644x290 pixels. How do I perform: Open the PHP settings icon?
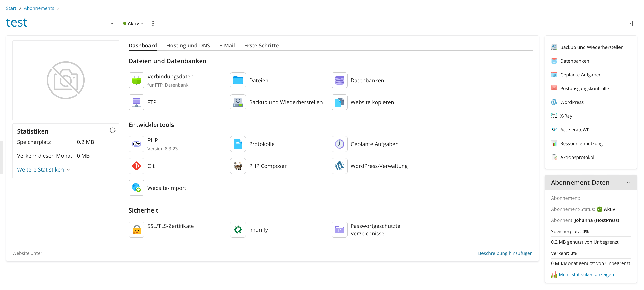[137, 144]
